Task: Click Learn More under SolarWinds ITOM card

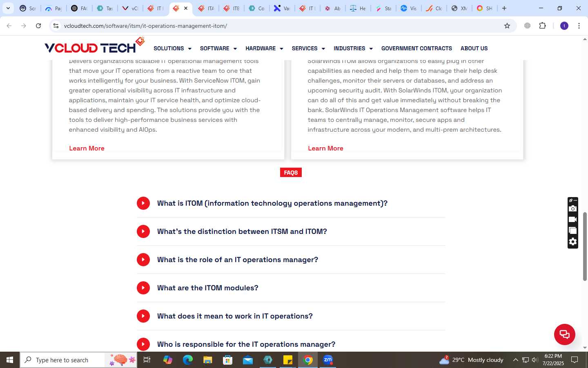Action: (325, 148)
